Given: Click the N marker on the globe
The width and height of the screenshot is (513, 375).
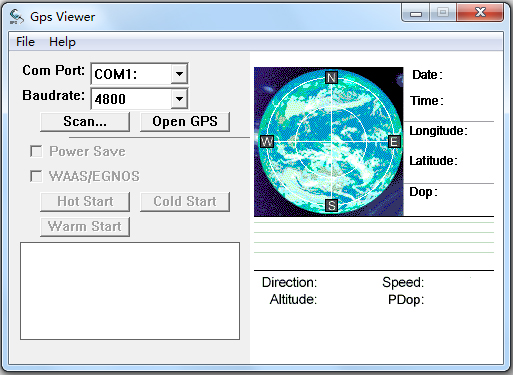Looking at the screenshot, I should 331,78.
